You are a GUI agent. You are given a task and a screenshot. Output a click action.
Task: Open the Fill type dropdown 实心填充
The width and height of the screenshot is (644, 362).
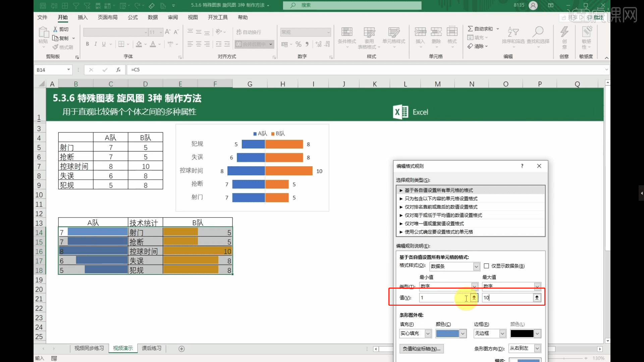pos(415,334)
